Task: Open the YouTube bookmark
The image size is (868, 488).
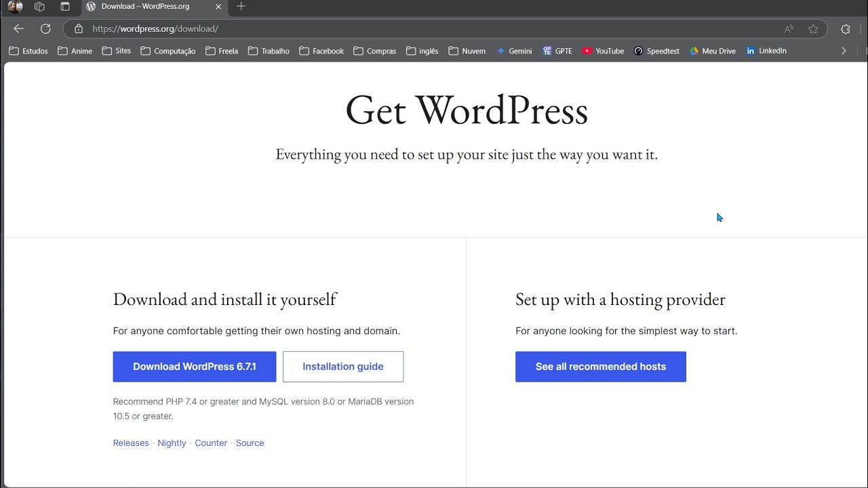Action: (x=603, y=51)
